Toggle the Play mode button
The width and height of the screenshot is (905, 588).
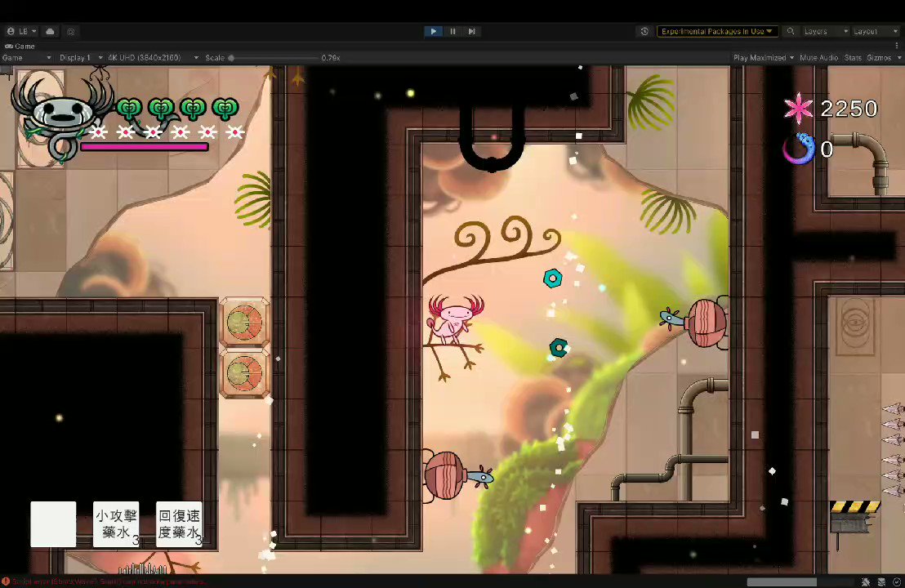[433, 31]
